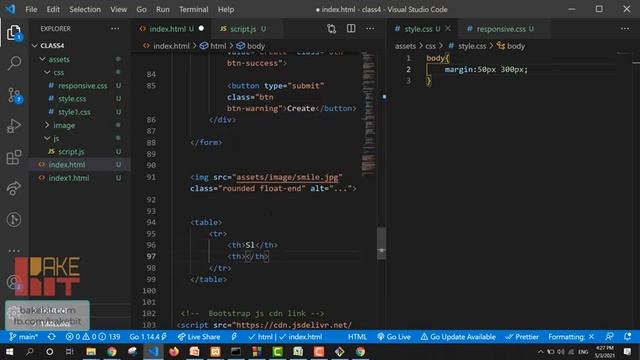
Task: Open the Edit menu
Action: tap(53, 9)
